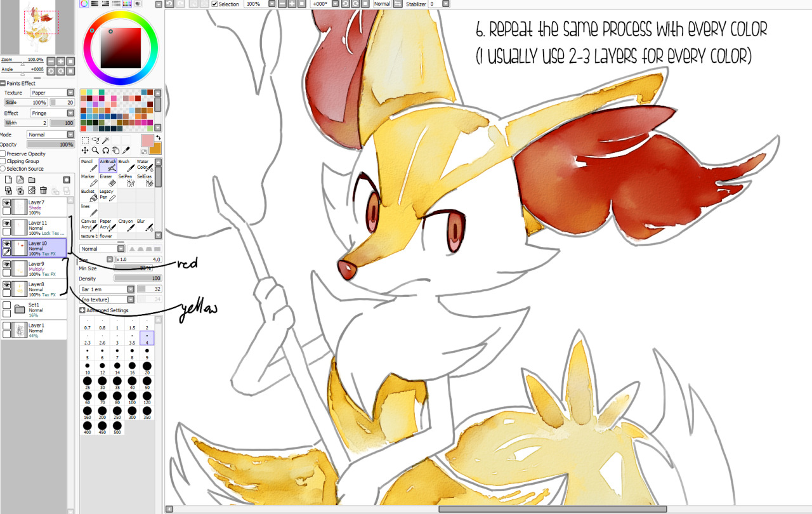Select the Move layer tool
Viewport: 812px width, 514px height.
(85, 150)
